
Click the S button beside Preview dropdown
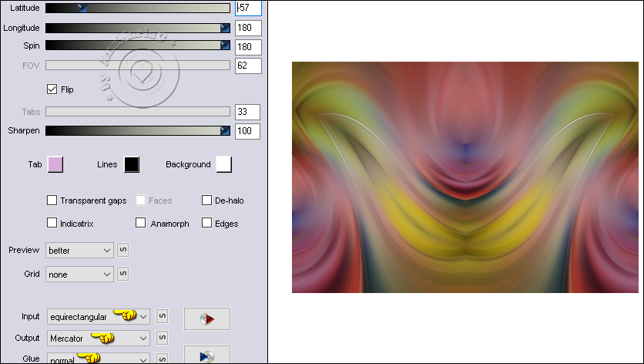pyautogui.click(x=122, y=250)
